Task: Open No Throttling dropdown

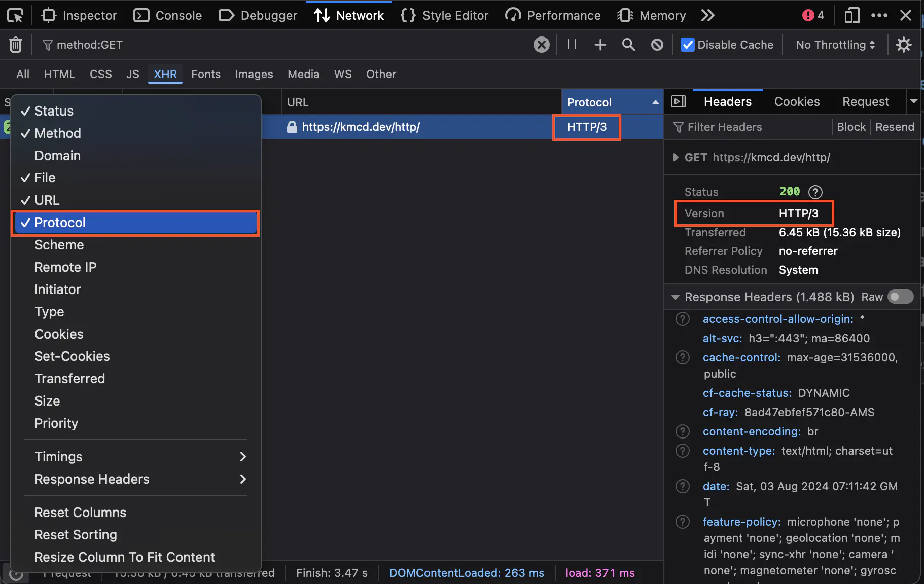Action: tap(835, 45)
